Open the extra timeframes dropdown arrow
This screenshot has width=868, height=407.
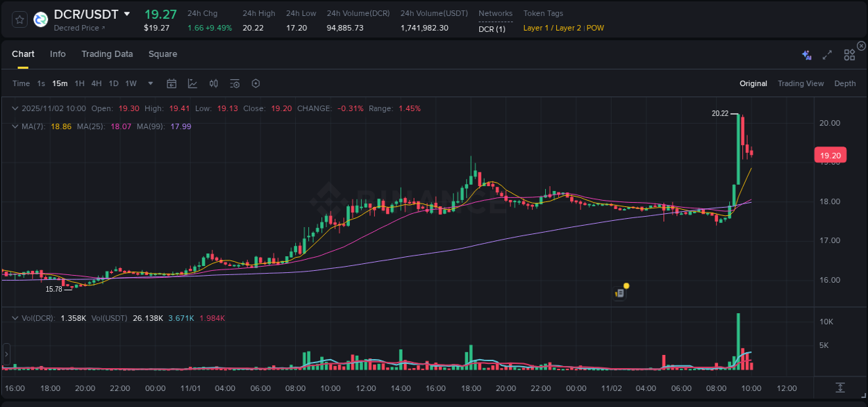(149, 83)
